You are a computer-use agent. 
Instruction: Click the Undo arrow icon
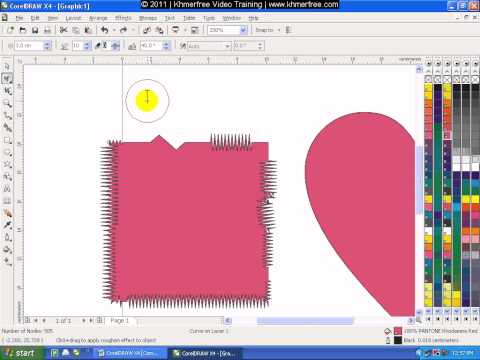105,30
